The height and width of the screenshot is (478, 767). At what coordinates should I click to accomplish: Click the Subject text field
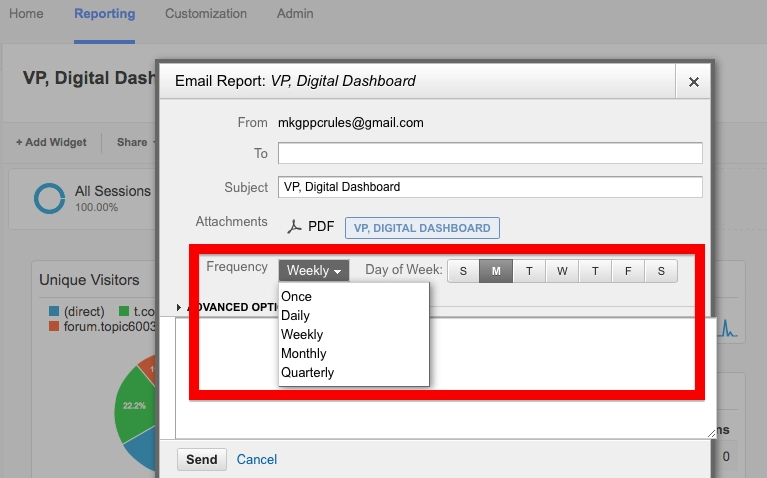click(490, 187)
